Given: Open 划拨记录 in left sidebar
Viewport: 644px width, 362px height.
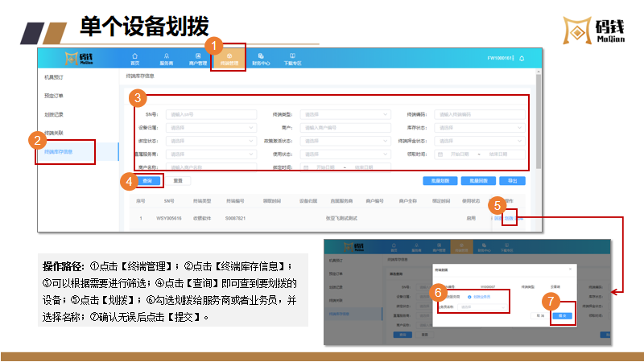Looking at the screenshot, I should pos(55,114).
